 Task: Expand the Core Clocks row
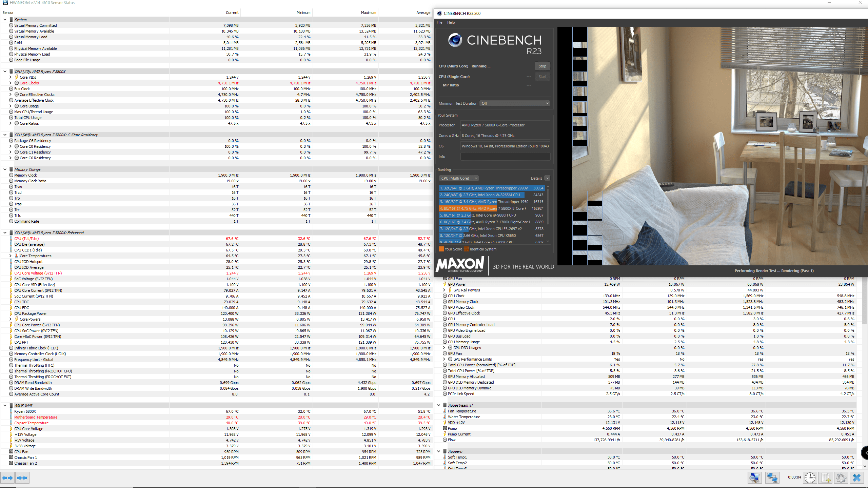(x=10, y=83)
